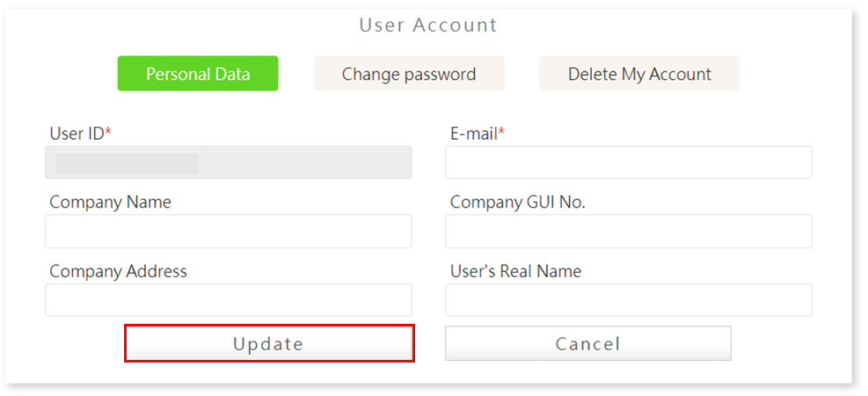Image resolution: width=868 pixels, height=396 pixels.
Task: Select the Delete My Account tab
Action: [639, 74]
